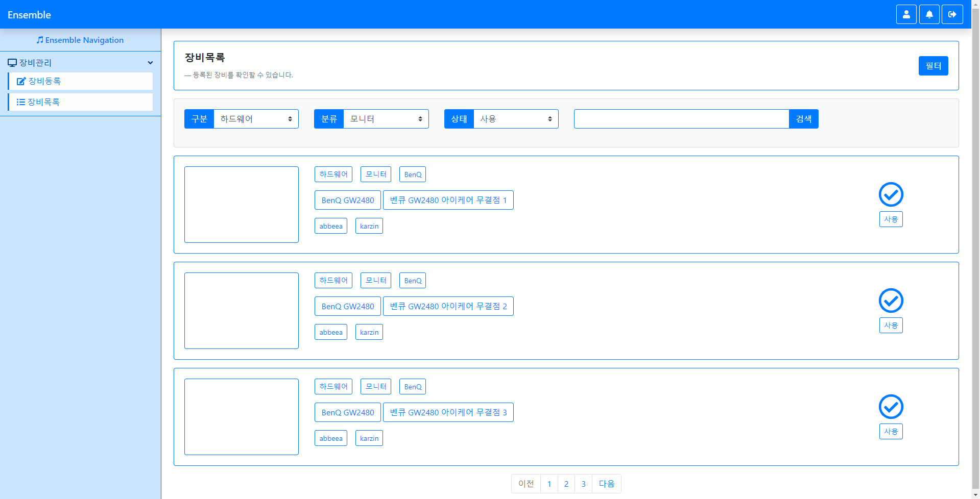The width and height of the screenshot is (980, 499).
Task: Click BenQ brand tag in third card
Action: tap(413, 386)
